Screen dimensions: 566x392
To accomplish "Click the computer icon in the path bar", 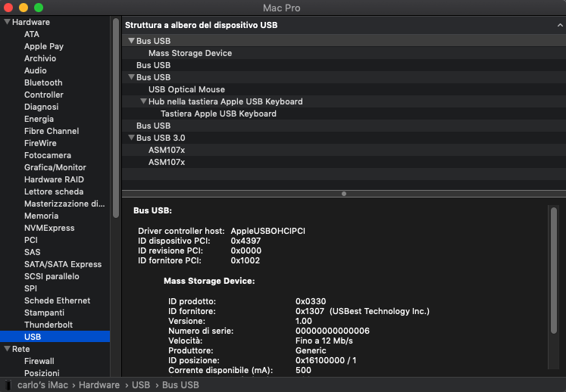I will tap(8, 384).
